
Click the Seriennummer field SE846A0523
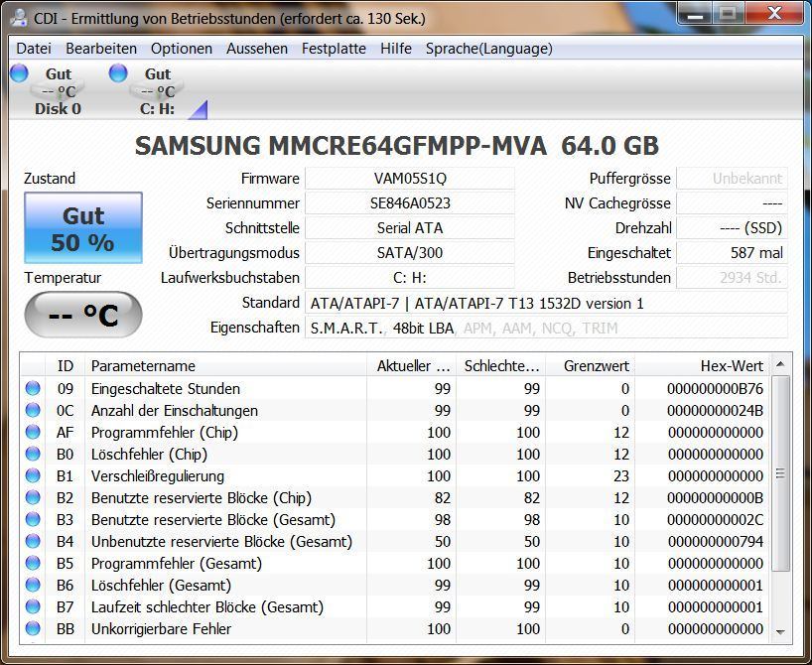pyautogui.click(x=410, y=203)
